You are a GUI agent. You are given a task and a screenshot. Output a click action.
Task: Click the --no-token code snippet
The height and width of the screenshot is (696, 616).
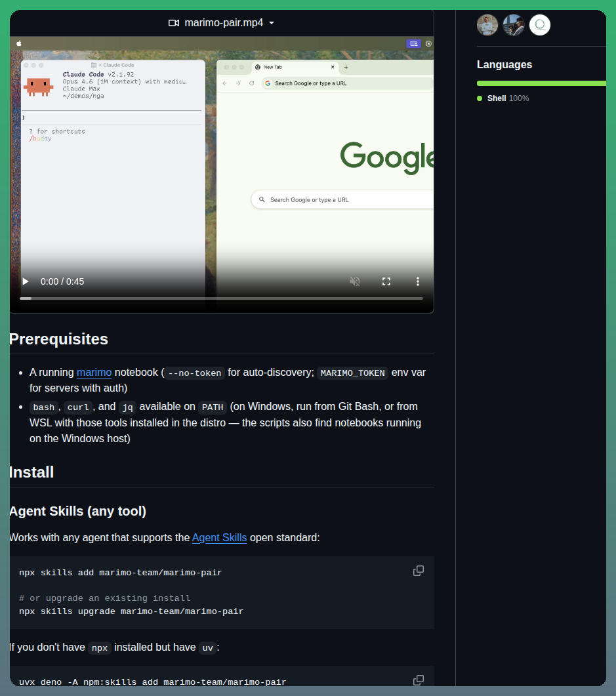point(195,373)
